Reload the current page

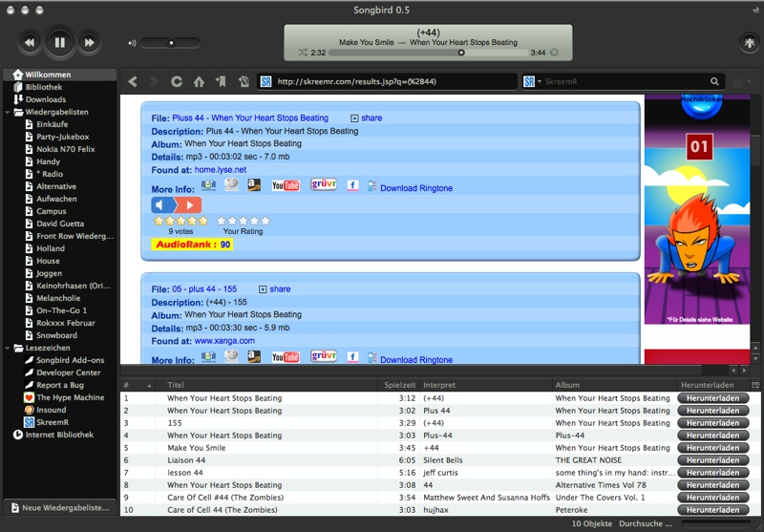(177, 81)
